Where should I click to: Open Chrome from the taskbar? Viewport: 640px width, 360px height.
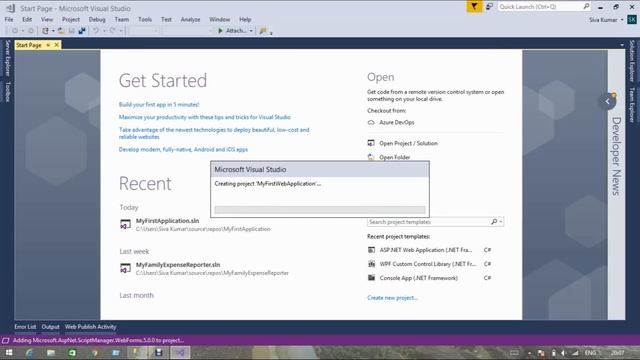(94, 353)
